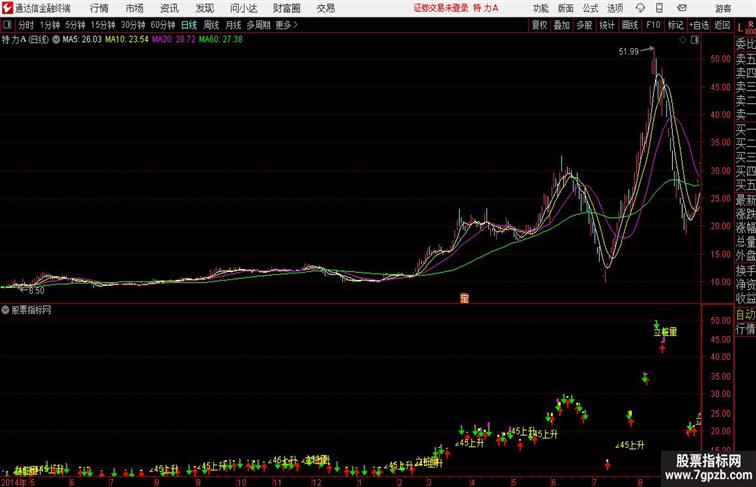Open the 选项 menu
This screenshot has height=487, width=756.
click(x=615, y=8)
